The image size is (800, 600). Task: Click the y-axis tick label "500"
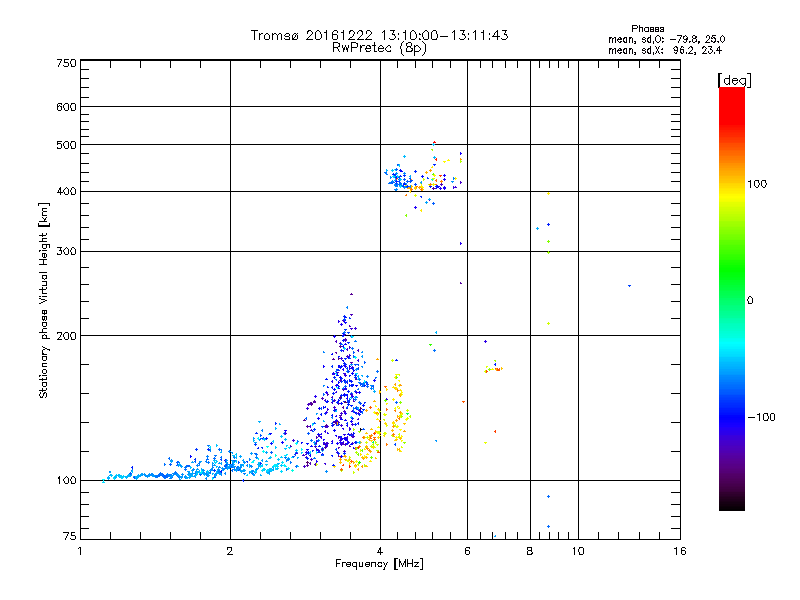click(x=66, y=145)
